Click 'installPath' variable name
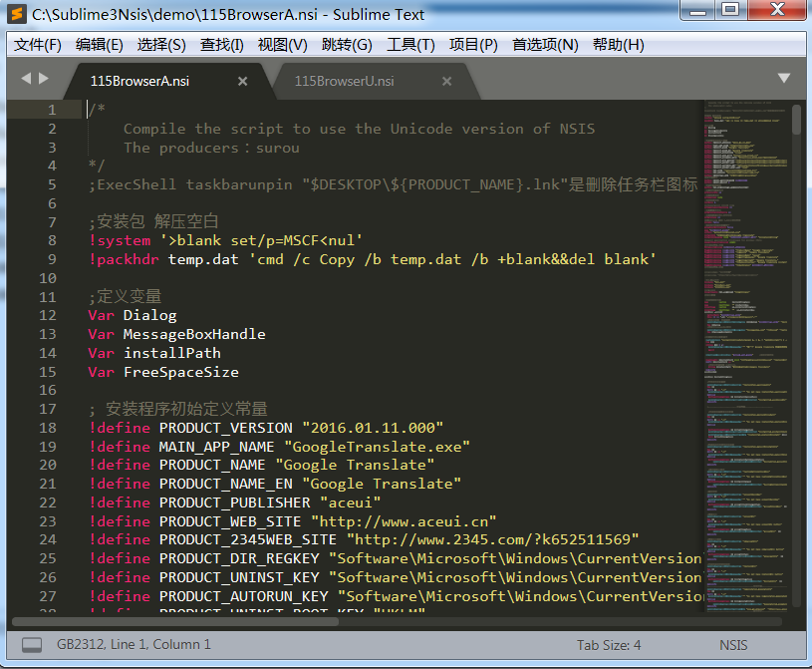 [x=172, y=353]
